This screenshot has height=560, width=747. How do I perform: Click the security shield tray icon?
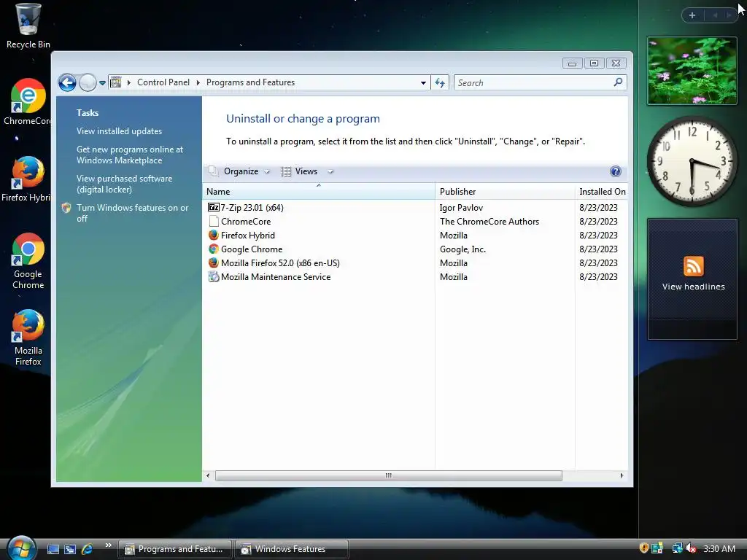coord(644,548)
